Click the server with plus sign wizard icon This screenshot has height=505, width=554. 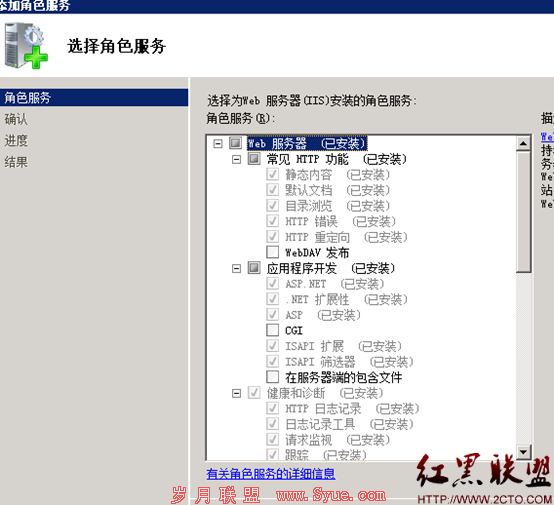pos(26,46)
